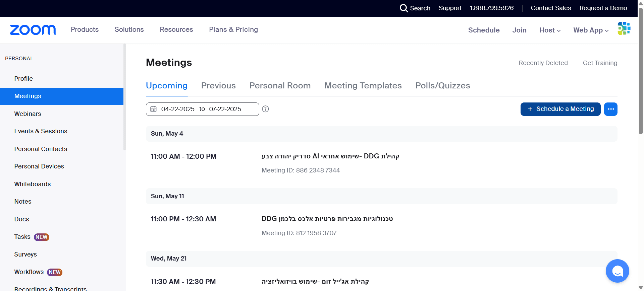Open the chat support bubble

tap(618, 271)
